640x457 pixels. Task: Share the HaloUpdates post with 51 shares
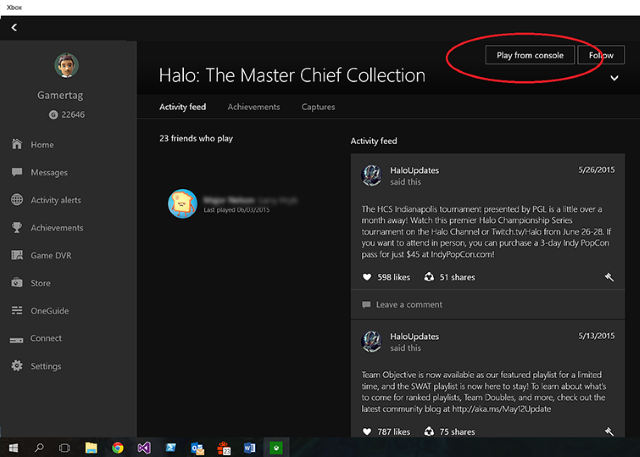tap(429, 277)
